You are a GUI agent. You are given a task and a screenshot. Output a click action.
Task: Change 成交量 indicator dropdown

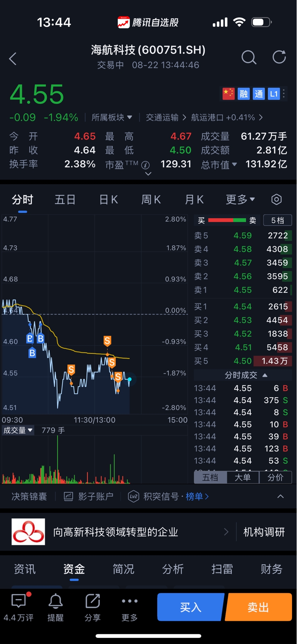[18, 430]
